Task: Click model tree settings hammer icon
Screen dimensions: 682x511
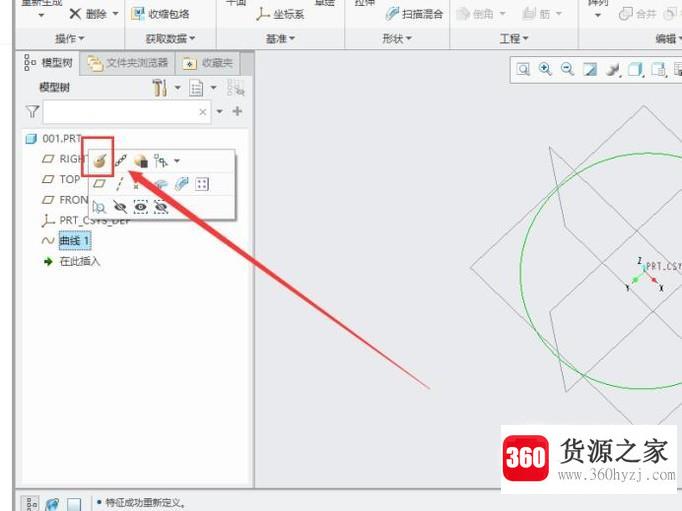Action: tap(160, 88)
